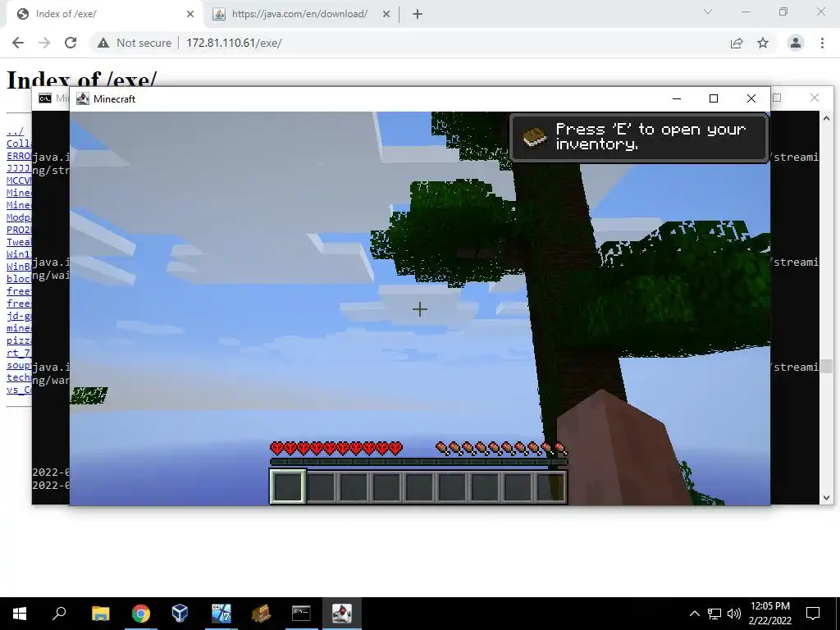Open the volume control in the tray

tap(734, 614)
